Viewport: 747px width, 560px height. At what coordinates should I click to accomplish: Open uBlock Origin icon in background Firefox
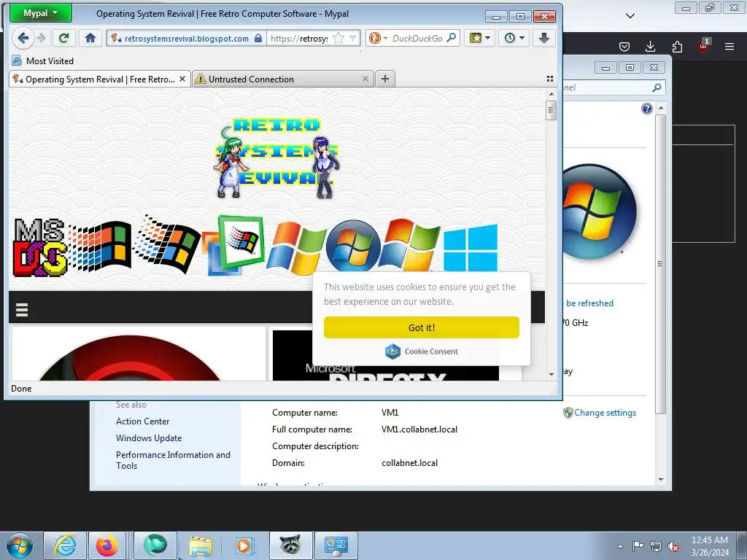click(x=703, y=45)
